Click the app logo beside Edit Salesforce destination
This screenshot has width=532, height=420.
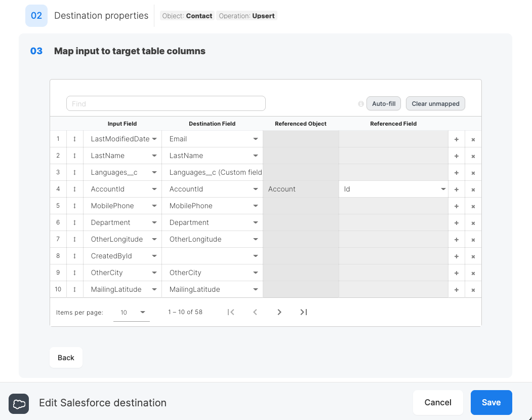(x=19, y=404)
